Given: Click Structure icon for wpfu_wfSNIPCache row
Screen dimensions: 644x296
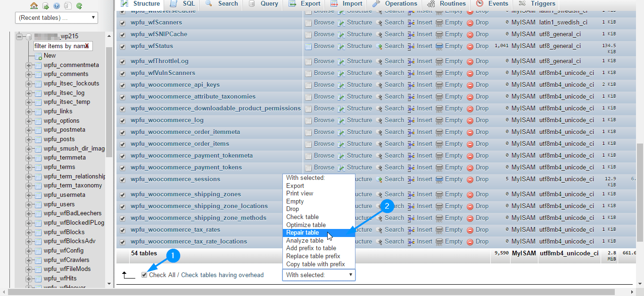Looking at the screenshot, I should click(342, 34).
